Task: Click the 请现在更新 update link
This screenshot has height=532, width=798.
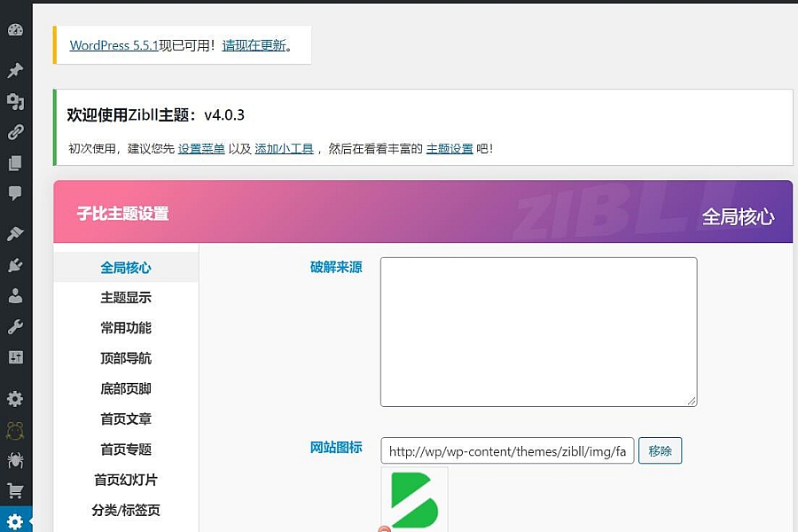Action: tap(254, 45)
